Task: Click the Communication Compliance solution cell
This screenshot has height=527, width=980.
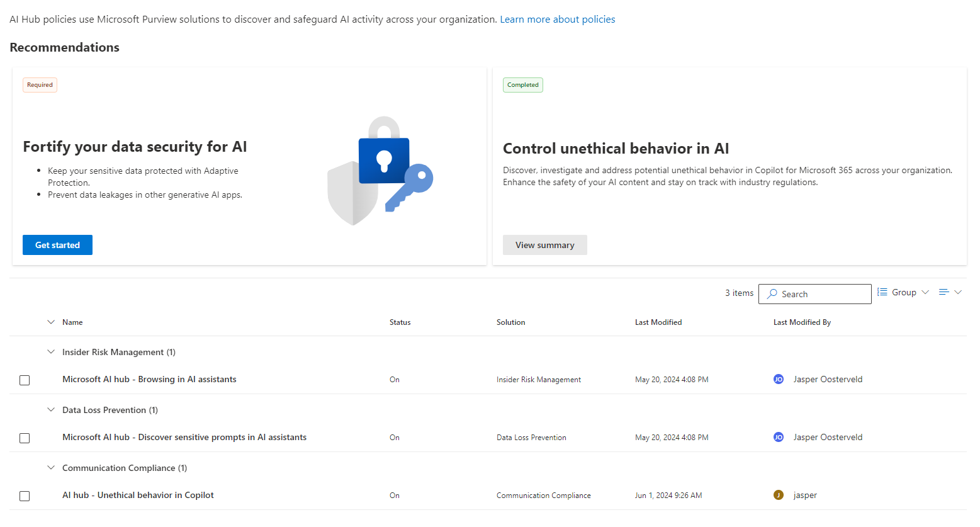Action: (x=544, y=496)
